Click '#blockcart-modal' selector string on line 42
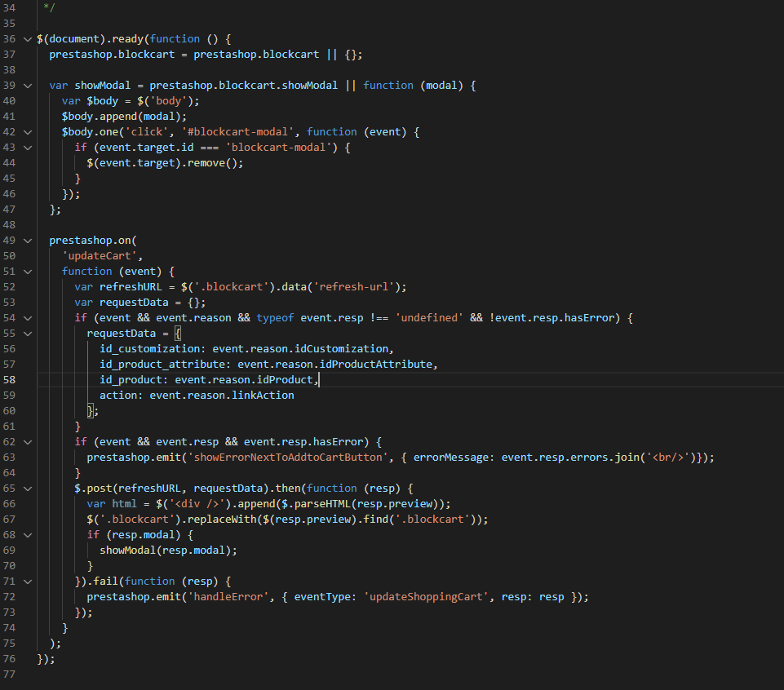The image size is (784, 690). click(x=237, y=132)
